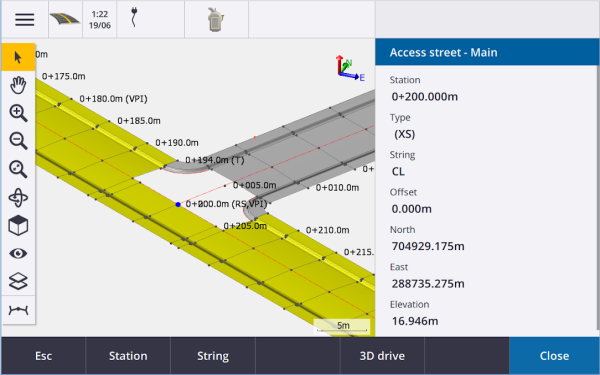Check the power plug status icon
This screenshot has width=600, height=375.
134,18
